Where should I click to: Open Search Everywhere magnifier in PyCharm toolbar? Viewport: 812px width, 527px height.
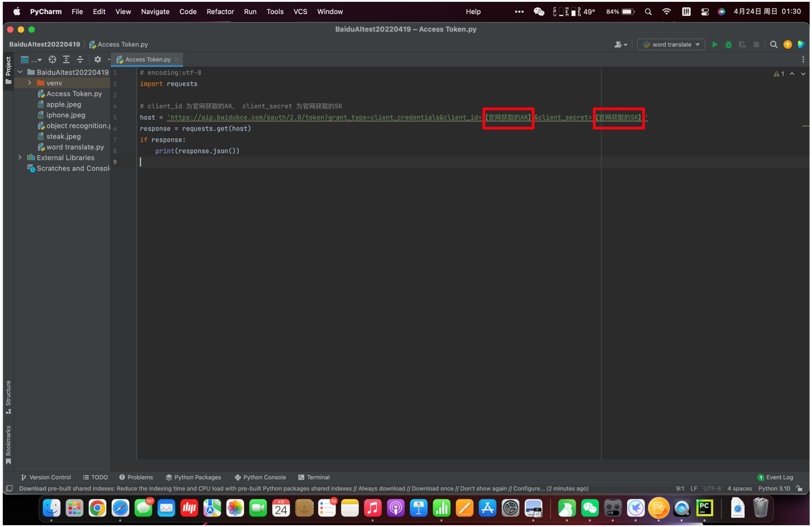tap(773, 45)
